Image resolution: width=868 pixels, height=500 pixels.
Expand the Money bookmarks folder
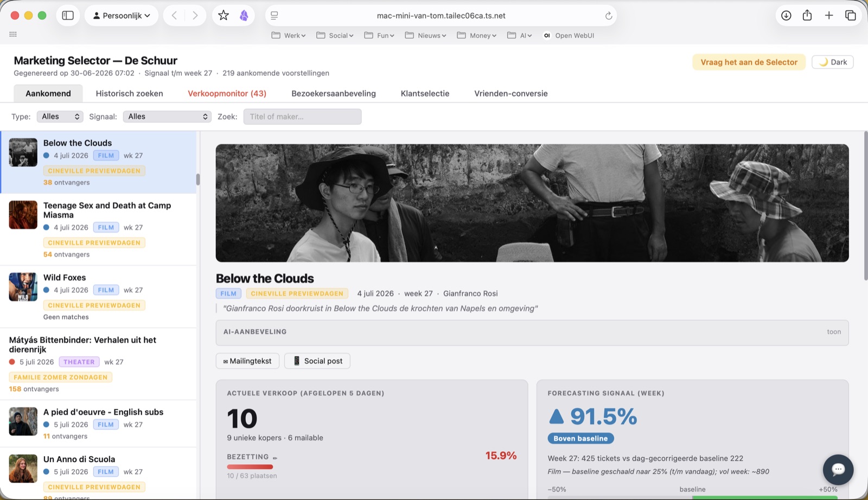[x=477, y=35]
